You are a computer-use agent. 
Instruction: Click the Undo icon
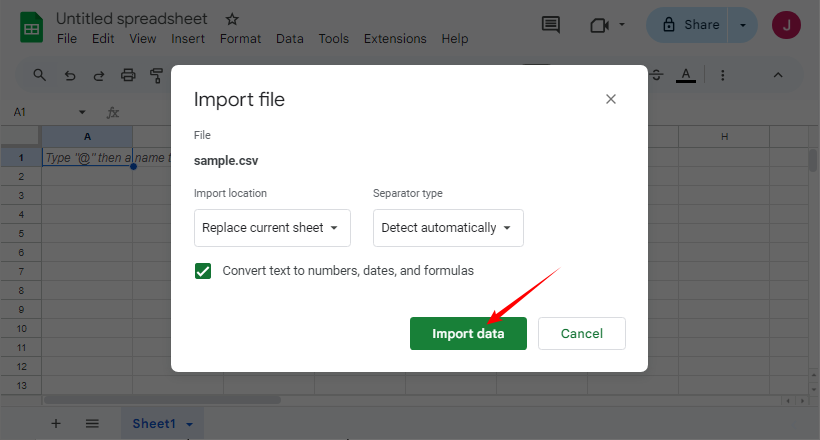click(70, 76)
